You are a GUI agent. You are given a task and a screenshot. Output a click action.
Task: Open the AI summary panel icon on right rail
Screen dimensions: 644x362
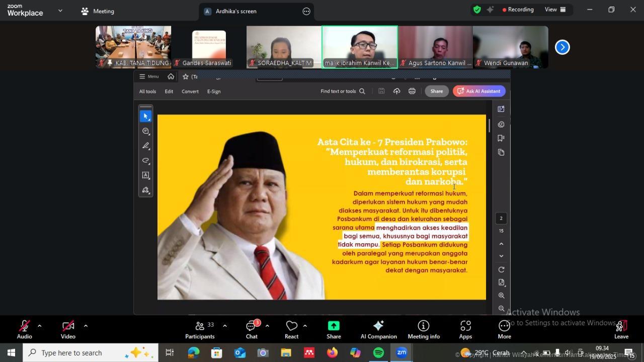point(501,109)
